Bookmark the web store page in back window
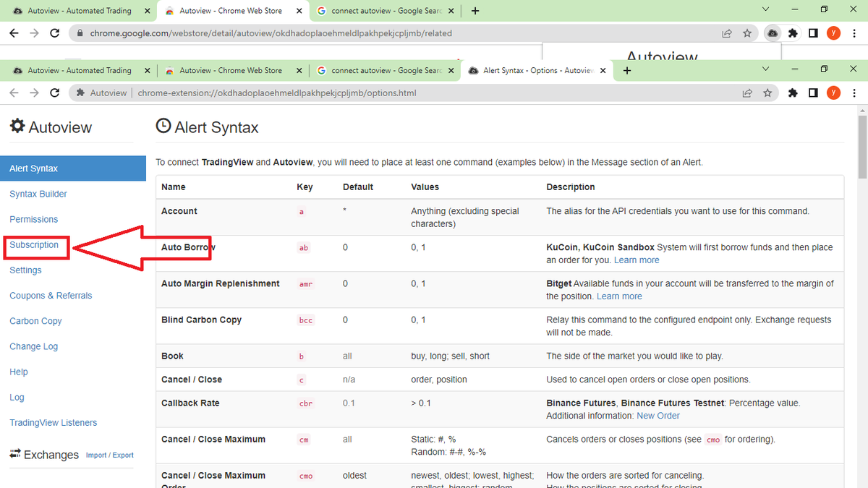The height and width of the screenshot is (488, 868). (x=747, y=33)
